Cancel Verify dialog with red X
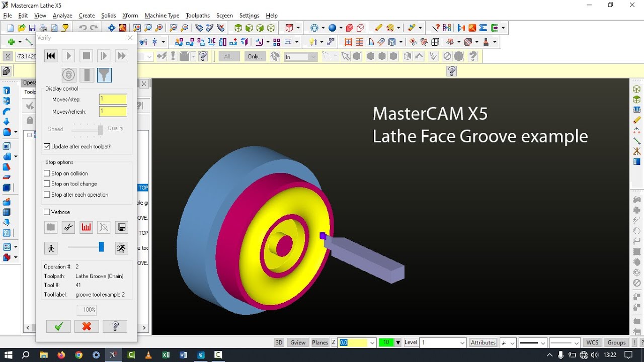The width and height of the screenshot is (644, 362). pos(87,326)
